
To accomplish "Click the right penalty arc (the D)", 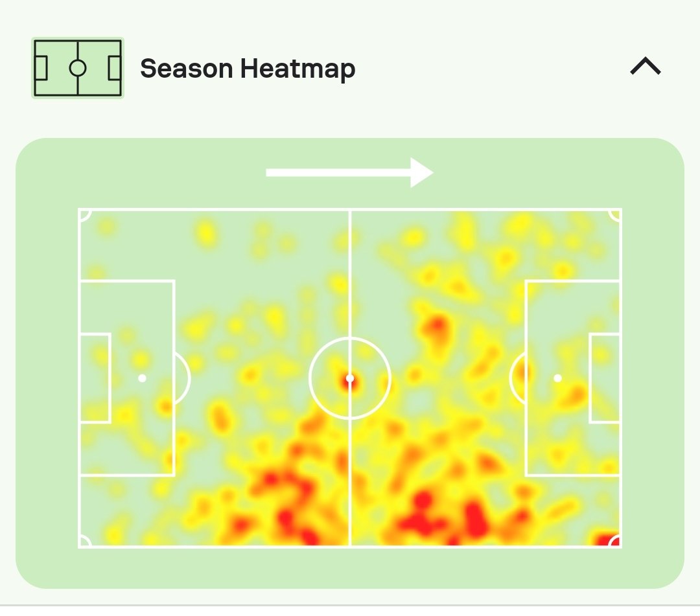I will click(517, 378).
